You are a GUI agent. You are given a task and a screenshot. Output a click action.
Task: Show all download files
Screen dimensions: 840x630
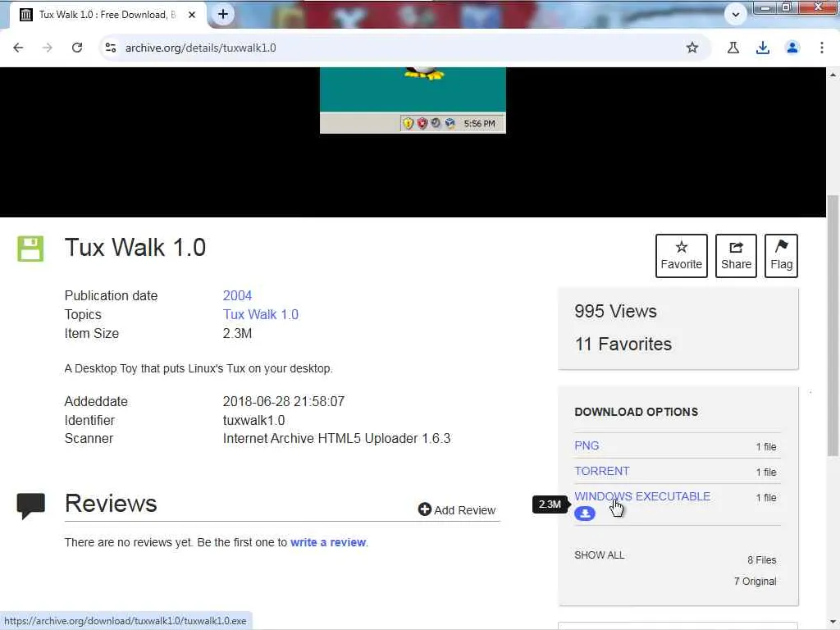coord(600,555)
